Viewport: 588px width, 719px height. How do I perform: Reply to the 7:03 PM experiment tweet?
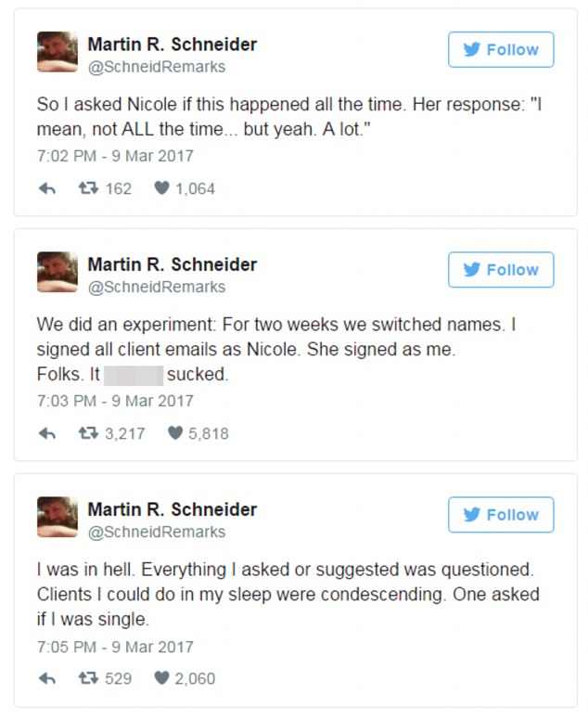point(47,433)
